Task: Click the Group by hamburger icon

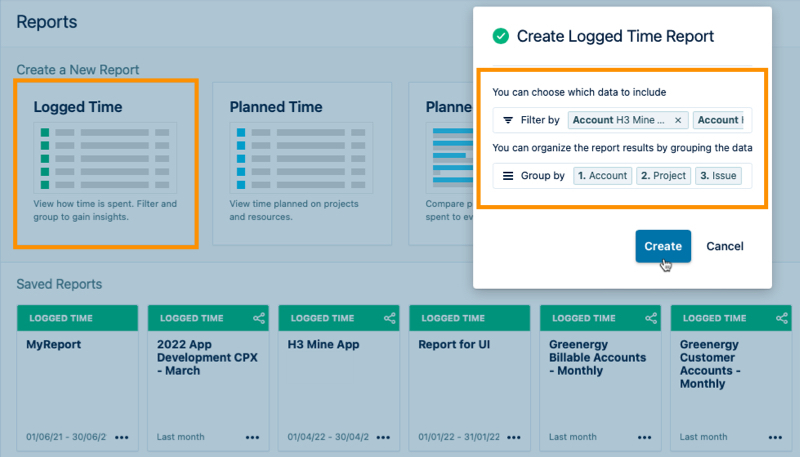Action: (x=508, y=176)
